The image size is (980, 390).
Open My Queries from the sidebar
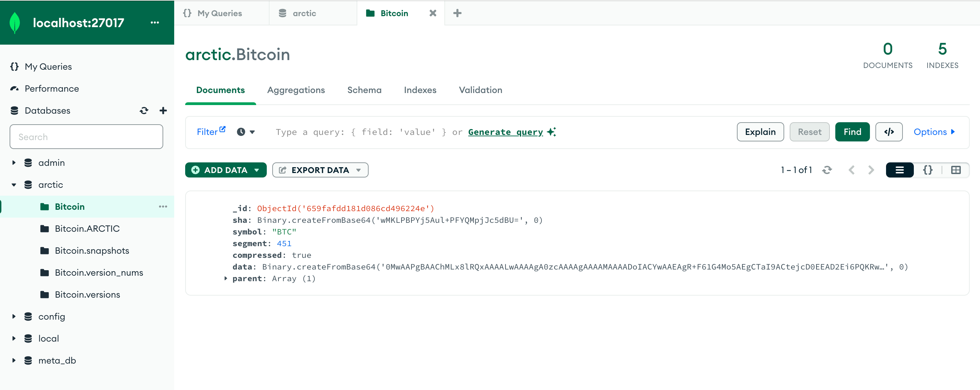(x=48, y=66)
